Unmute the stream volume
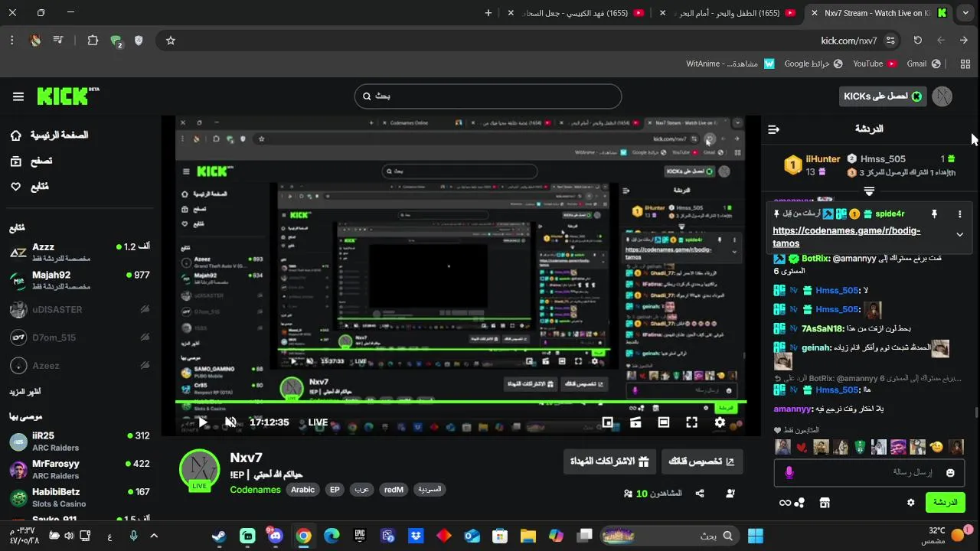Image resolution: width=980 pixels, height=551 pixels. (230, 422)
